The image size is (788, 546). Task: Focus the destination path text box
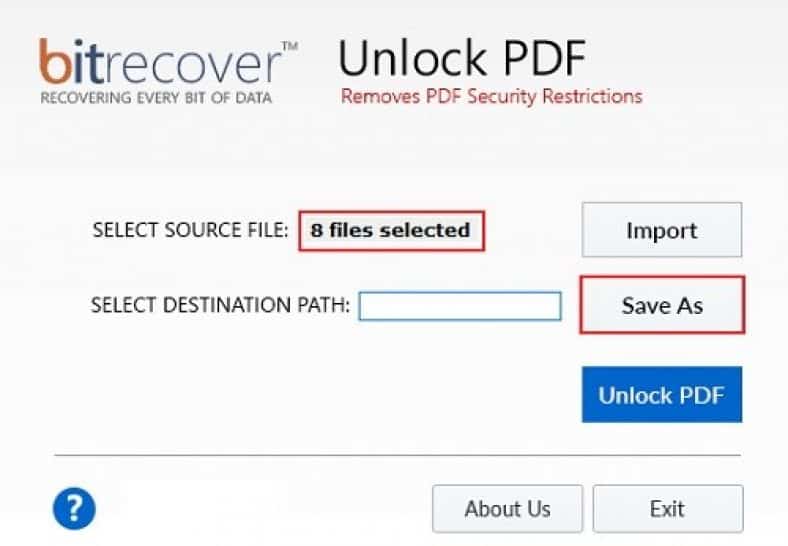coord(460,306)
